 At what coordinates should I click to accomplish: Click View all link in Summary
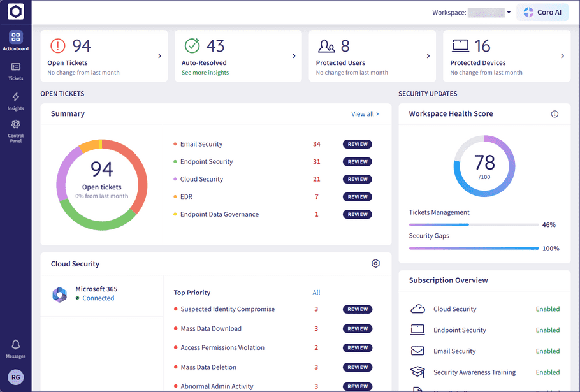pyautogui.click(x=365, y=114)
